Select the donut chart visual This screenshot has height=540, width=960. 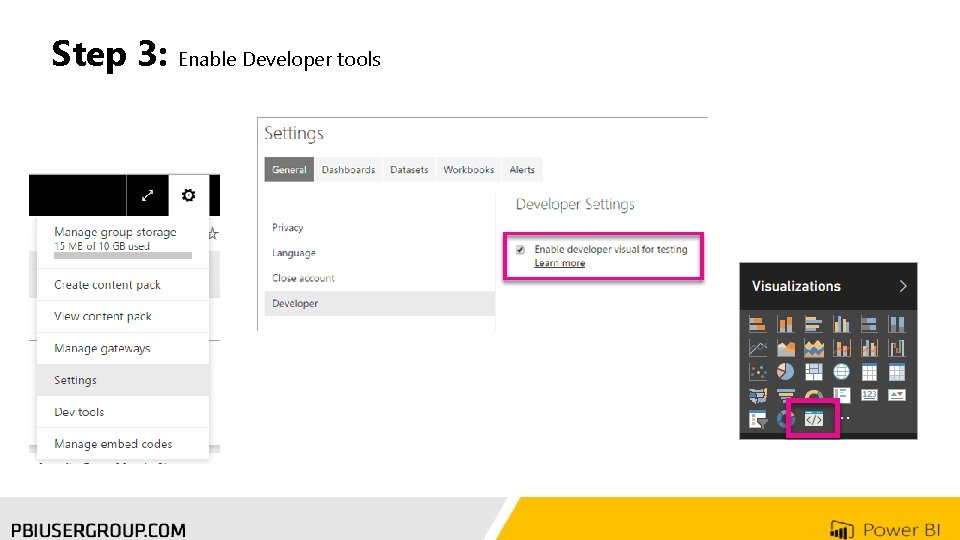click(x=786, y=419)
